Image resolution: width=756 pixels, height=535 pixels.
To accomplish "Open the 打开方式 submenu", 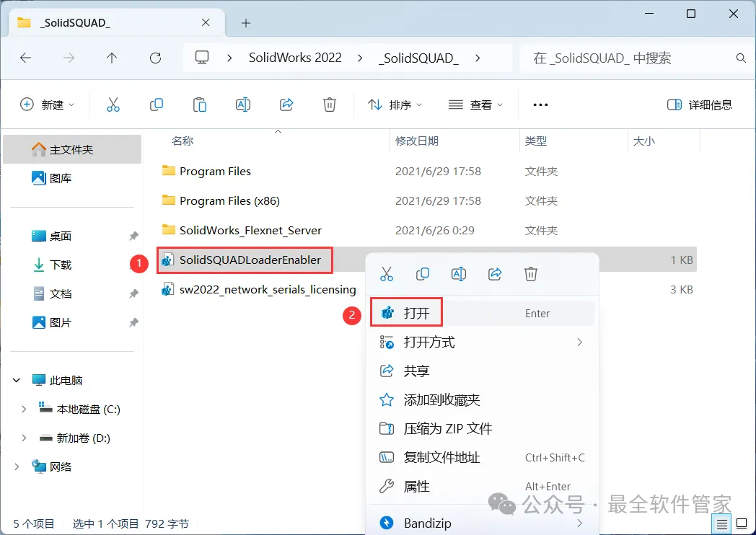I will pyautogui.click(x=482, y=342).
